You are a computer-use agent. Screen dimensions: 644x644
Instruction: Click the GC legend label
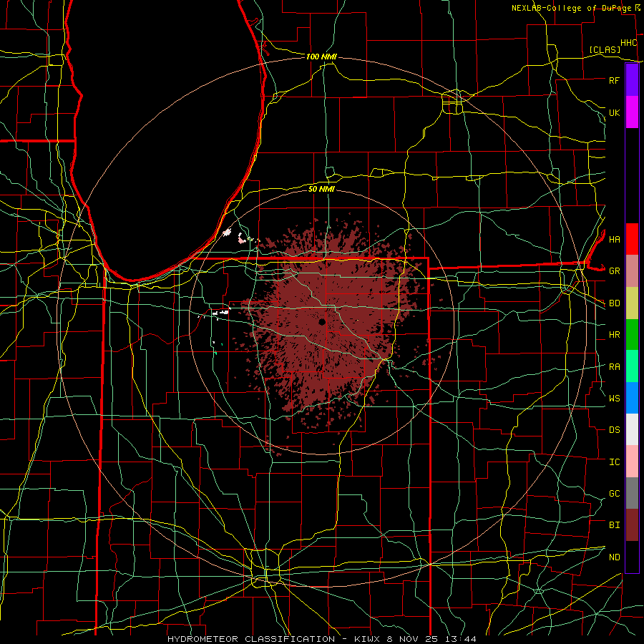[x=614, y=494]
